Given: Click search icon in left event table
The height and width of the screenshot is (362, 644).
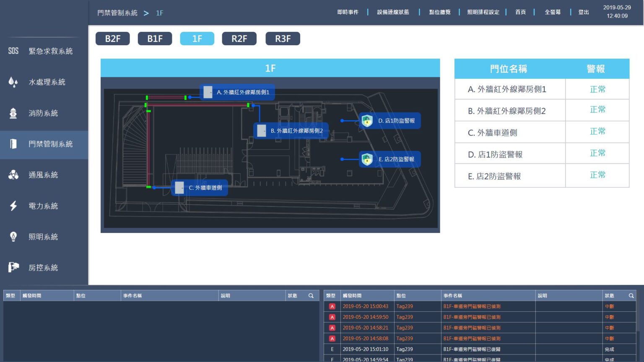Looking at the screenshot, I should pos(311,296).
